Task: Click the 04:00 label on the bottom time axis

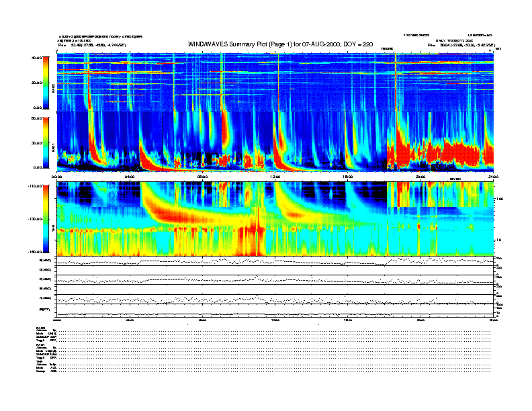Action: [130, 320]
